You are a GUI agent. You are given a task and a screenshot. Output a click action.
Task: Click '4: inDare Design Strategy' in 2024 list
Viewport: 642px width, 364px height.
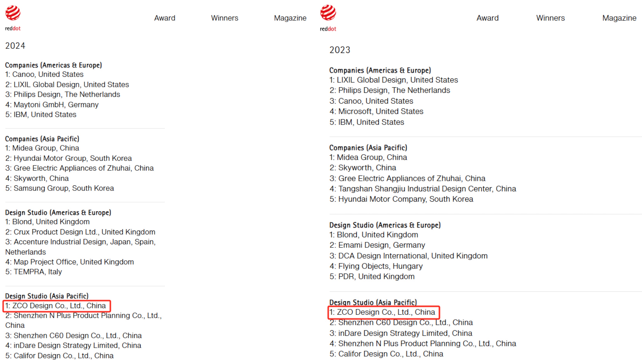point(73,345)
